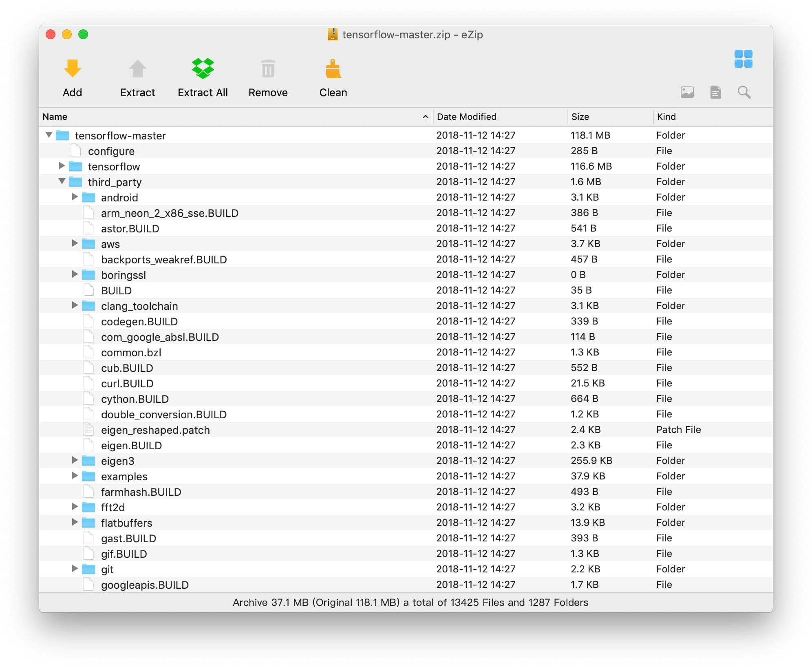Open the search icon at top right

[744, 92]
